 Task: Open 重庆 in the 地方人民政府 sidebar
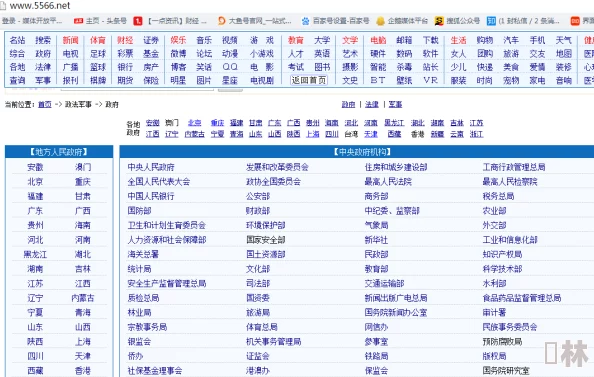(83, 182)
